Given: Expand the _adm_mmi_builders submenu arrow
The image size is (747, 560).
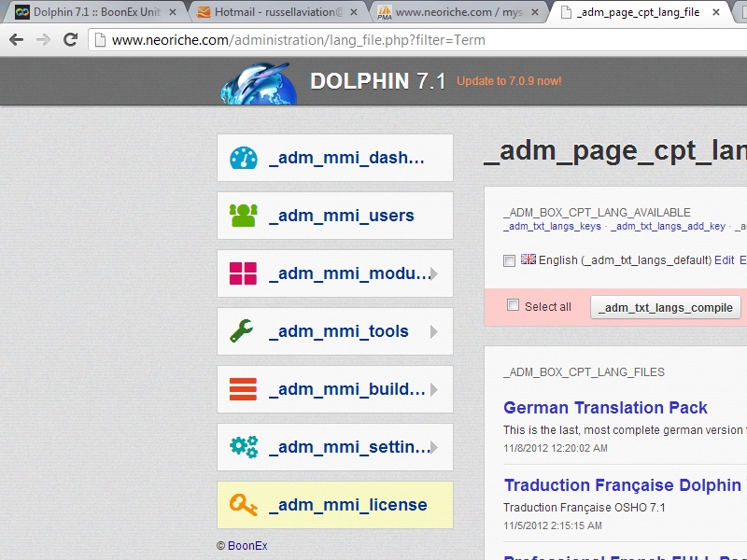Looking at the screenshot, I should click(433, 390).
